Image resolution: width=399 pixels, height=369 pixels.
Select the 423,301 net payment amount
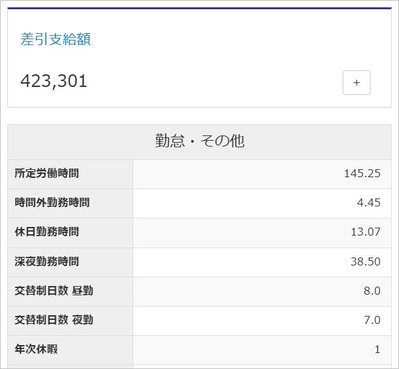pyautogui.click(x=54, y=81)
